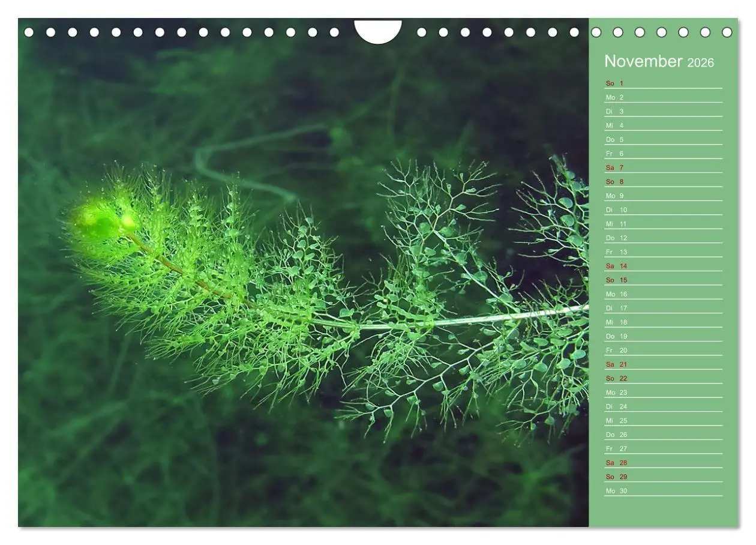Viewport: 756px width, 545px height.
Task: Click calendar row Do 5
Action: tap(663, 140)
